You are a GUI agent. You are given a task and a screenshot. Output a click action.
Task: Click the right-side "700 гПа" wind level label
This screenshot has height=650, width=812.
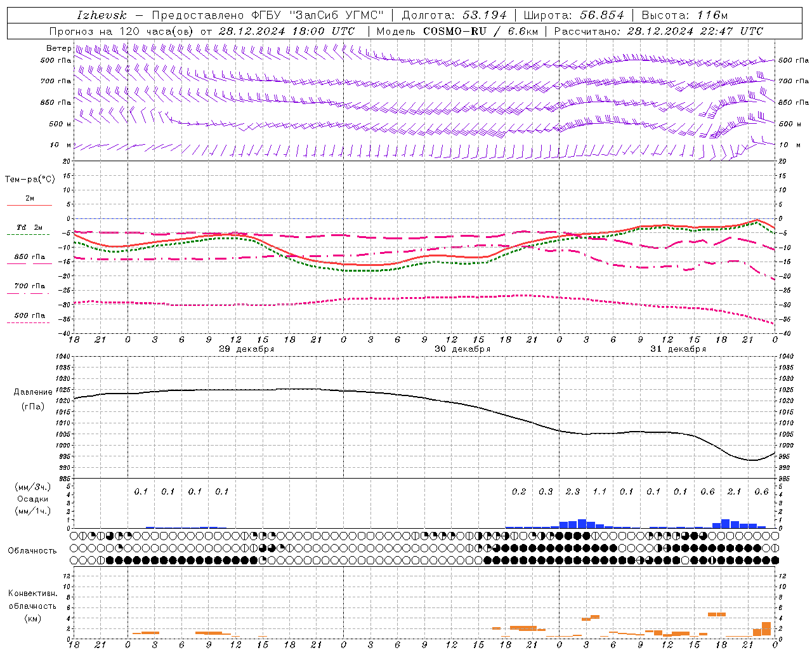click(x=794, y=81)
